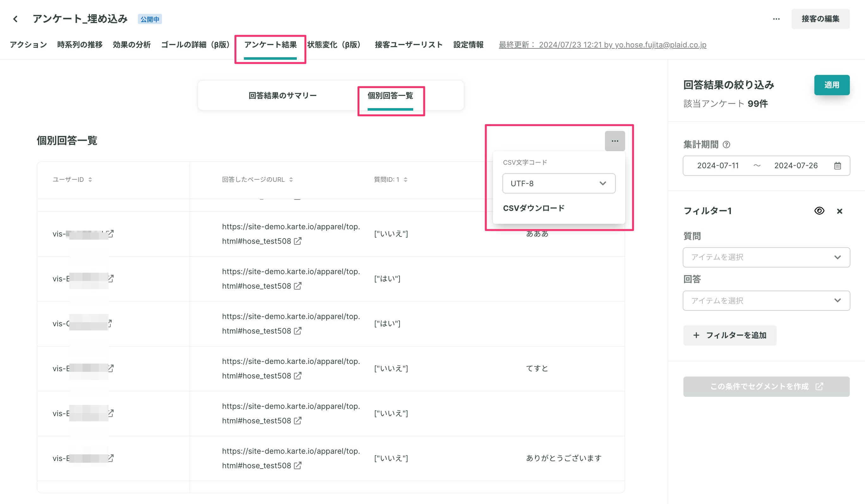Click この条件でセグメントを作成 button
This screenshot has width=865, height=504.
(x=766, y=387)
